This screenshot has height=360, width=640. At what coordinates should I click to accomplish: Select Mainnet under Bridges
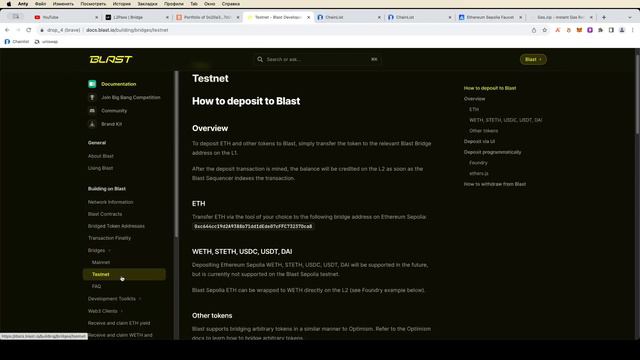pyautogui.click(x=101, y=262)
